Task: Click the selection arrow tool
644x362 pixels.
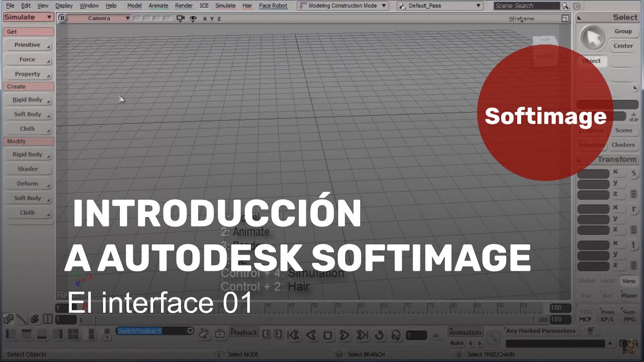Action: coord(593,38)
